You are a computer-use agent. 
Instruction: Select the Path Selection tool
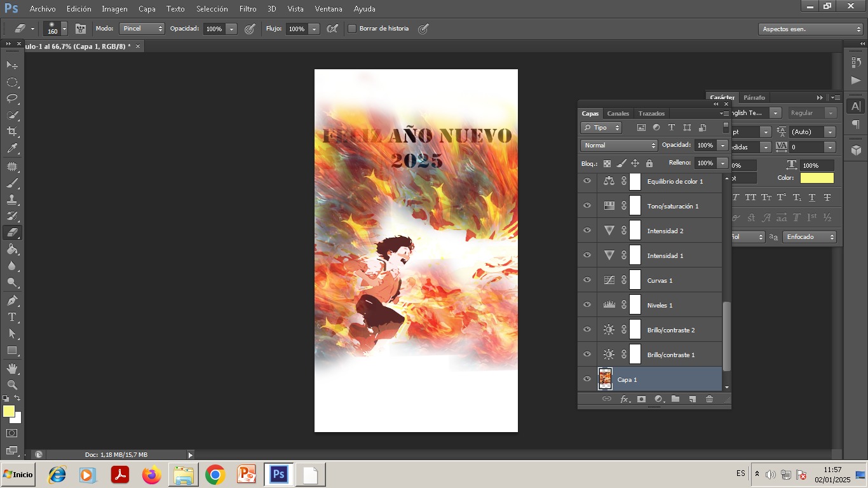(12, 333)
